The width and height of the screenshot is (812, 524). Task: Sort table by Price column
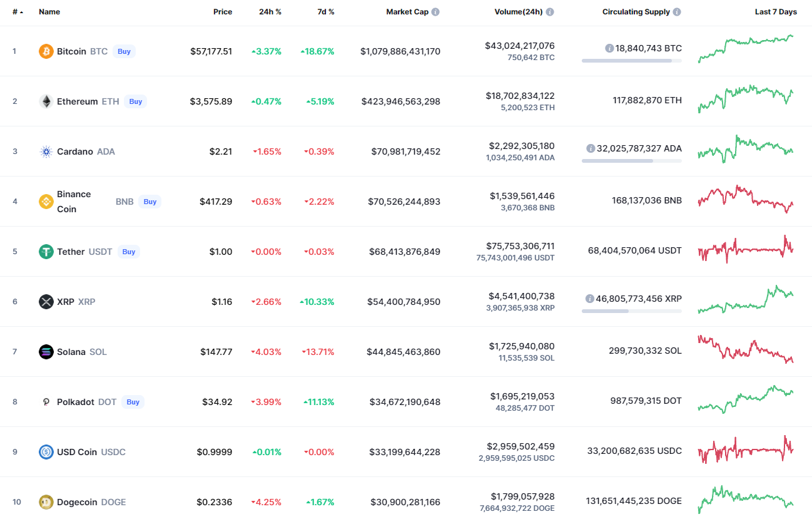tap(223, 12)
